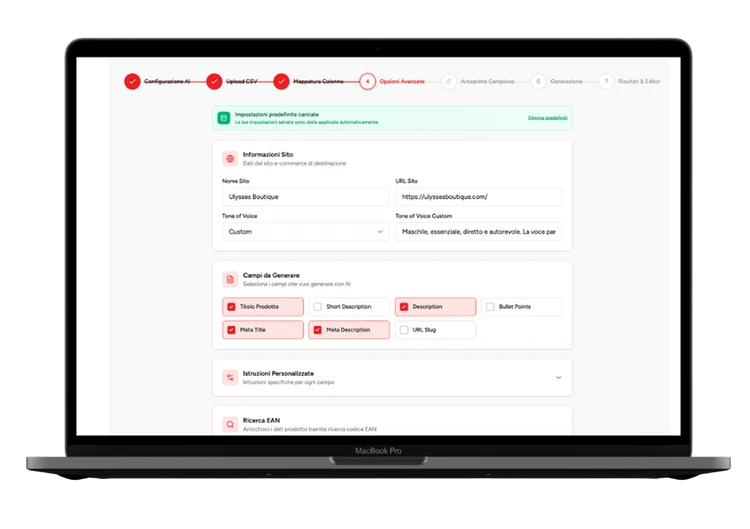Uncheck the Titolo Prodotto checkbox
This screenshot has width=750, height=529.
[232, 307]
